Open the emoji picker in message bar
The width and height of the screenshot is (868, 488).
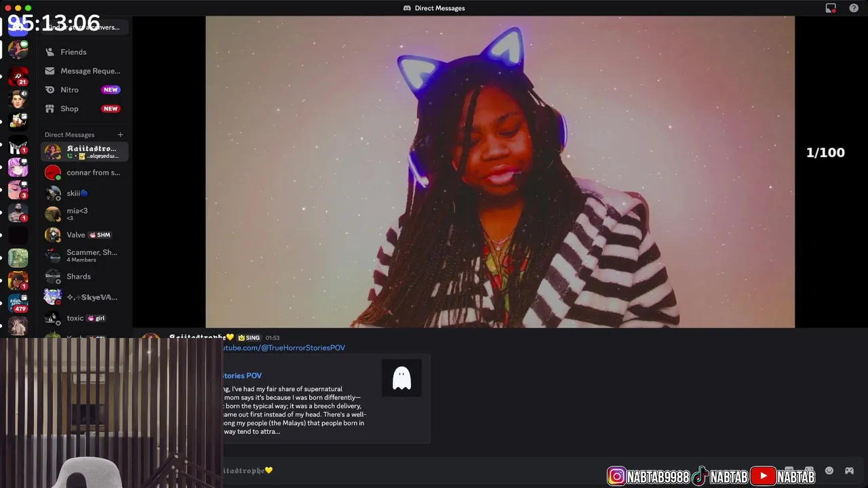click(x=829, y=471)
